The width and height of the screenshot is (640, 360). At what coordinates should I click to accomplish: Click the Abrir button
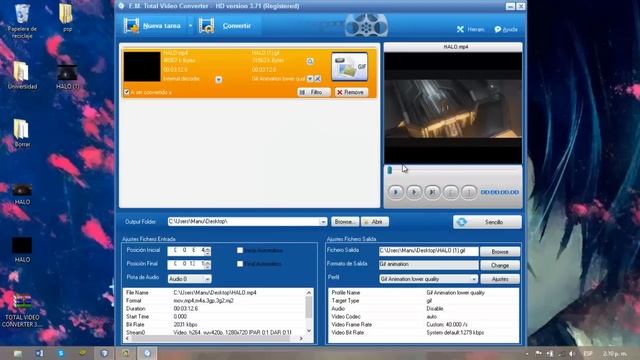pyautogui.click(x=375, y=222)
